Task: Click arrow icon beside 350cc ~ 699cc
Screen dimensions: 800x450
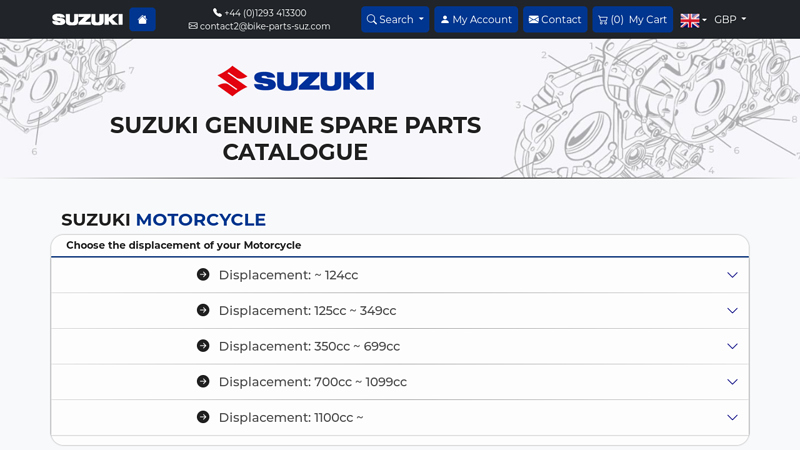Action: point(203,346)
